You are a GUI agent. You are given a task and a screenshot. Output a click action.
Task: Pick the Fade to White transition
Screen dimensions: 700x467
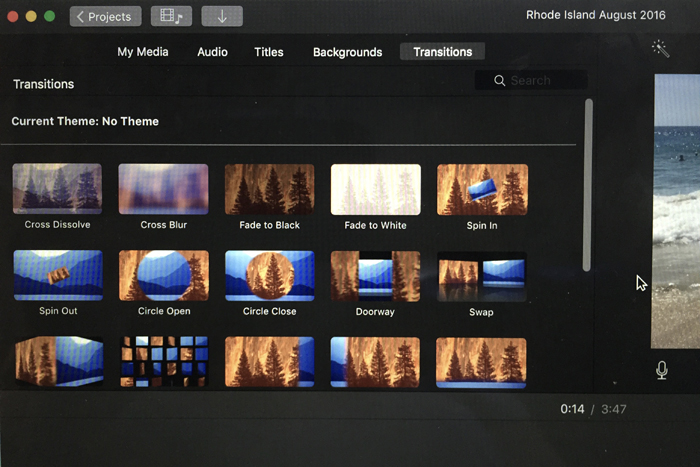375,189
